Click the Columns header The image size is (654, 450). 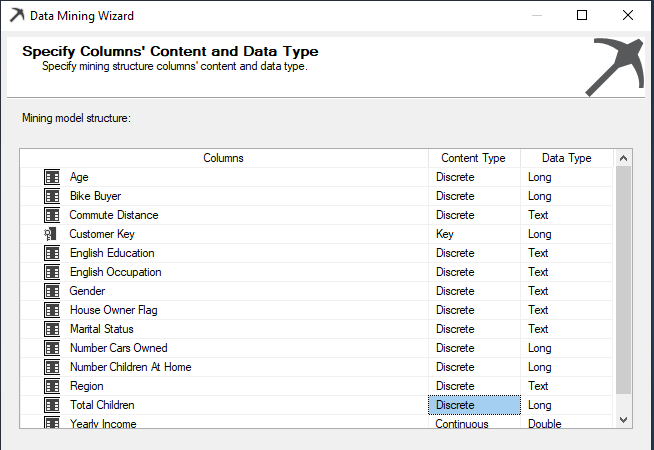pyautogui.click(x=223, y=158)
